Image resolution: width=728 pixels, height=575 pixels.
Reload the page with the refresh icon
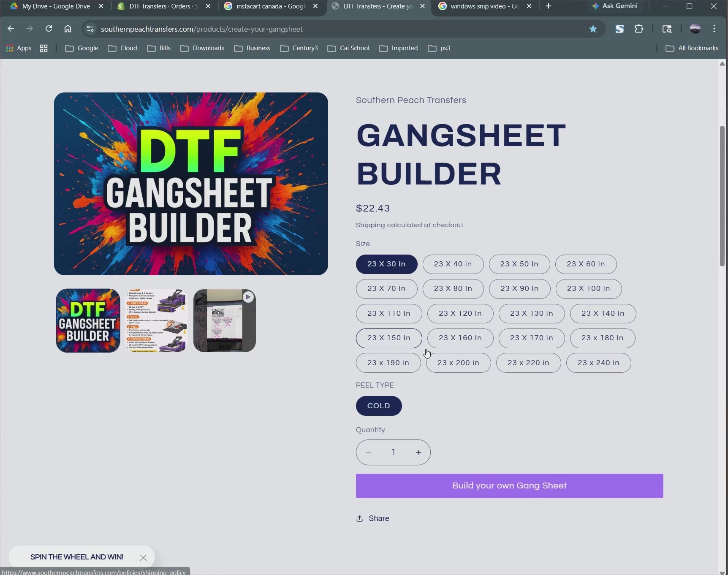[49, 29]
